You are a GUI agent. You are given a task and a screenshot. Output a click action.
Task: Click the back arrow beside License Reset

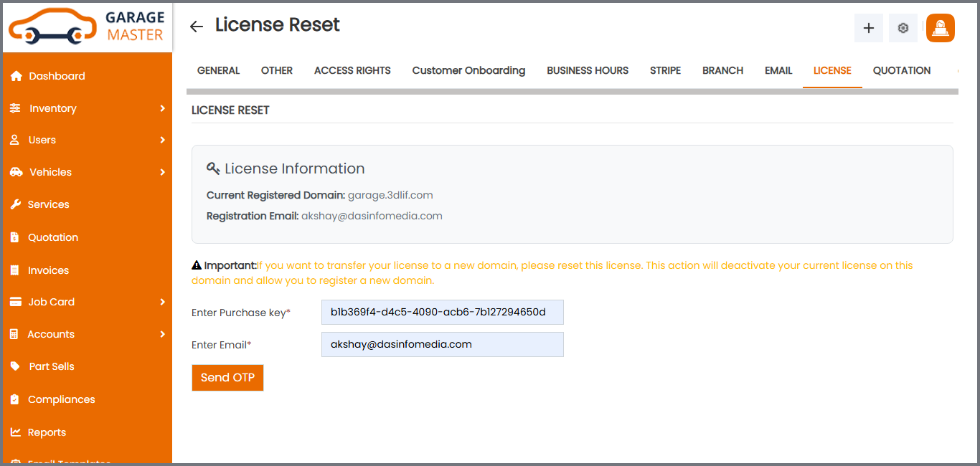click(196, 27)
